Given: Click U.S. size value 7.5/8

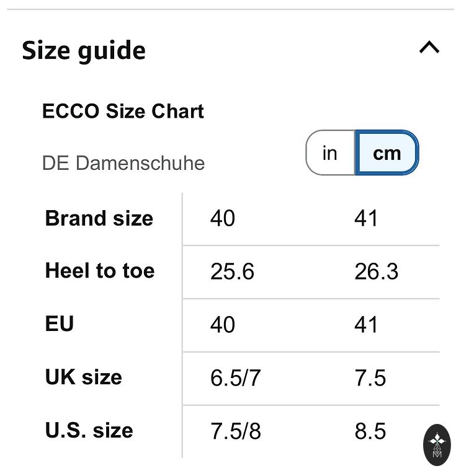Looking at the screenshot, I should click(x=236, y=431).
